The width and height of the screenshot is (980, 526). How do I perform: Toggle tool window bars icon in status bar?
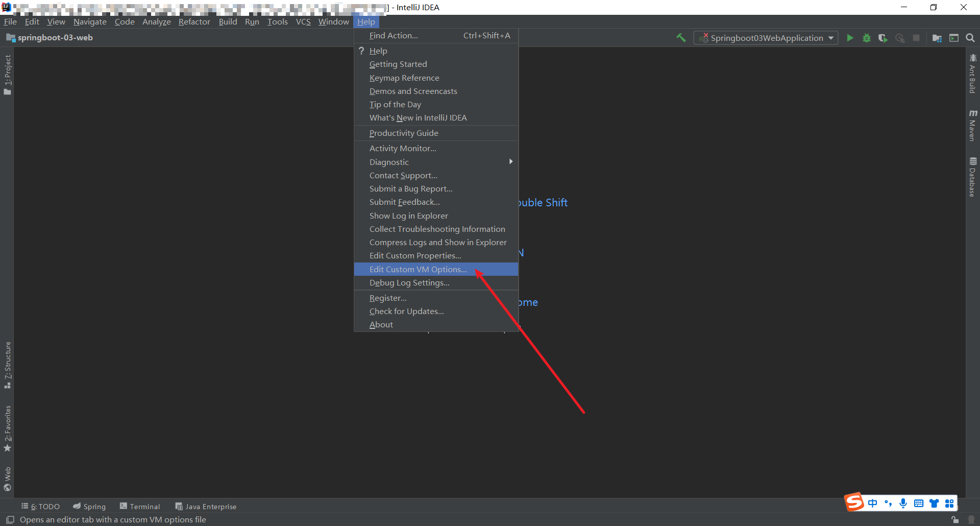(10, 519)
